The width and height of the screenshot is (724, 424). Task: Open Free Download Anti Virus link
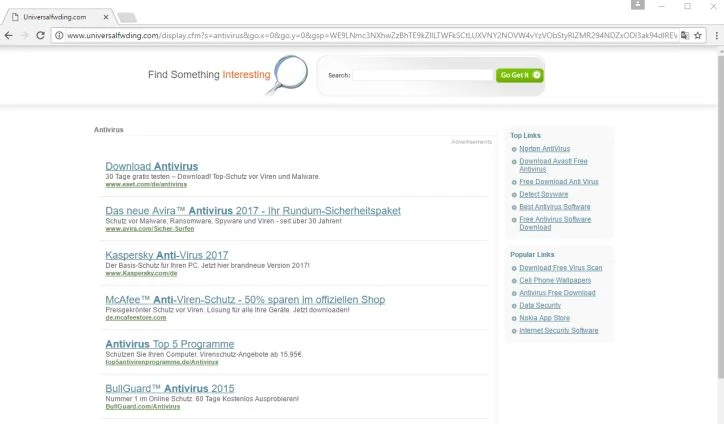click(559, 182)
